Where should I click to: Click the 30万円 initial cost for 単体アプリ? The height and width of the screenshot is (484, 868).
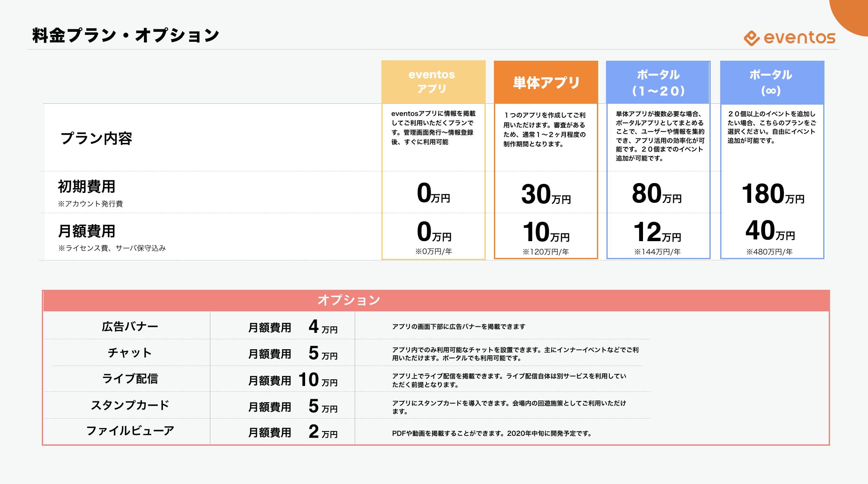pyautogui.click(x=546, y=194)
